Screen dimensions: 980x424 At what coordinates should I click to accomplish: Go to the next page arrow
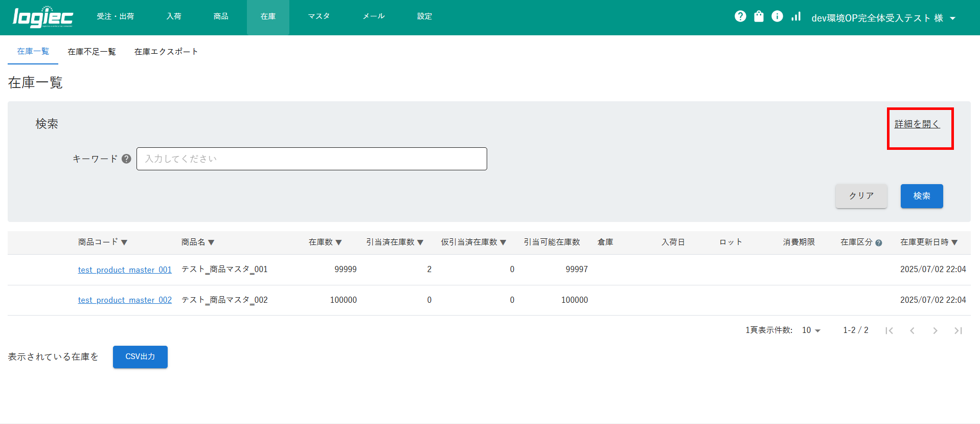click(935, 330)
